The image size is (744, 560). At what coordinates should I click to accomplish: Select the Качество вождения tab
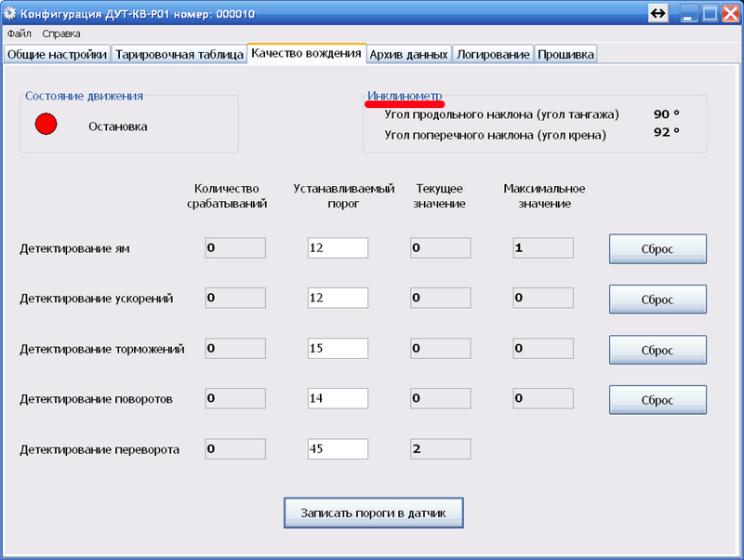click(x=307, y=53)
